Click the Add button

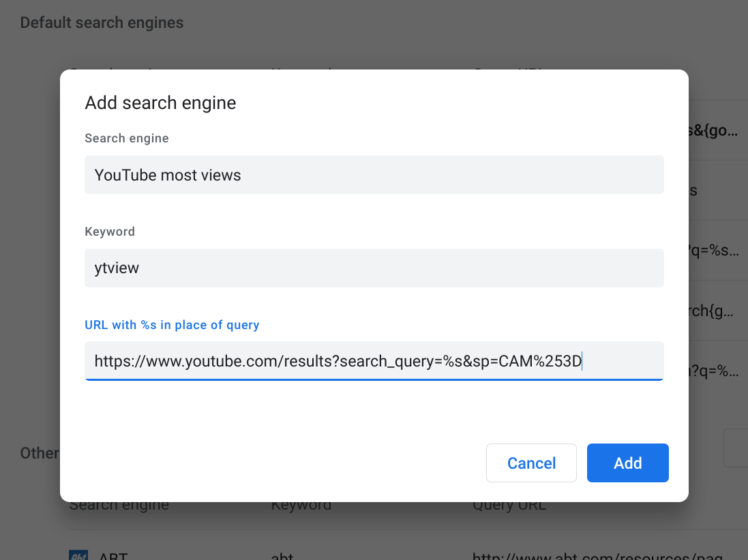point(627,463)
